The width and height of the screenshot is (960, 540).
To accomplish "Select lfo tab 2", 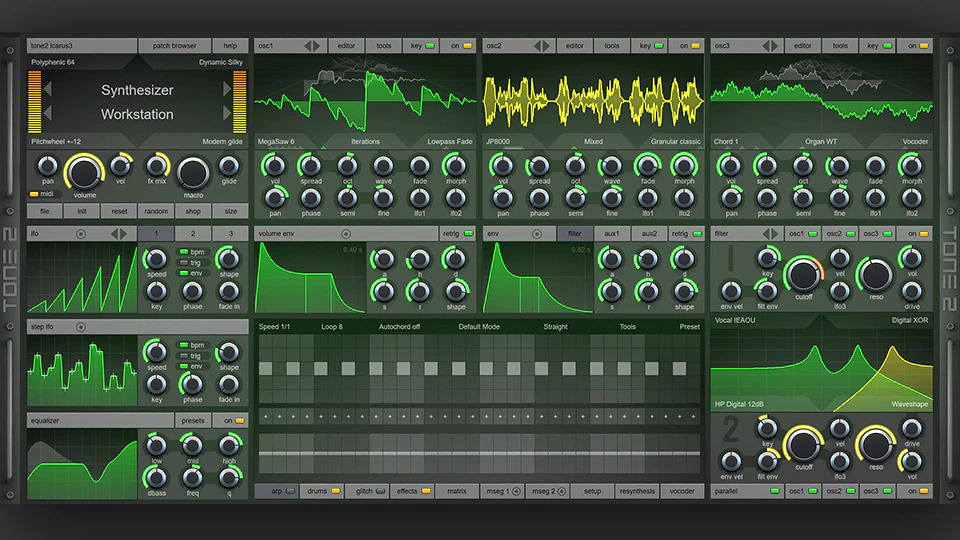I will pos(193,234).
